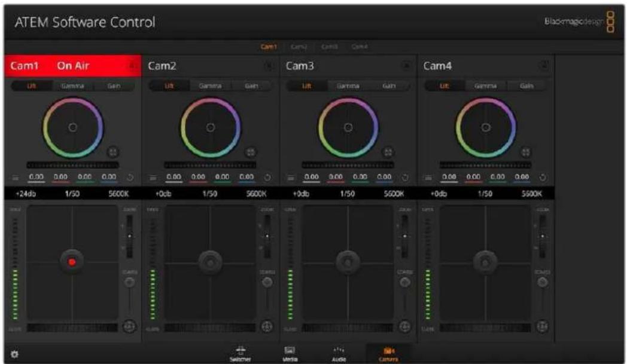Click Cam2 auto focus round button

pos(267,326)
